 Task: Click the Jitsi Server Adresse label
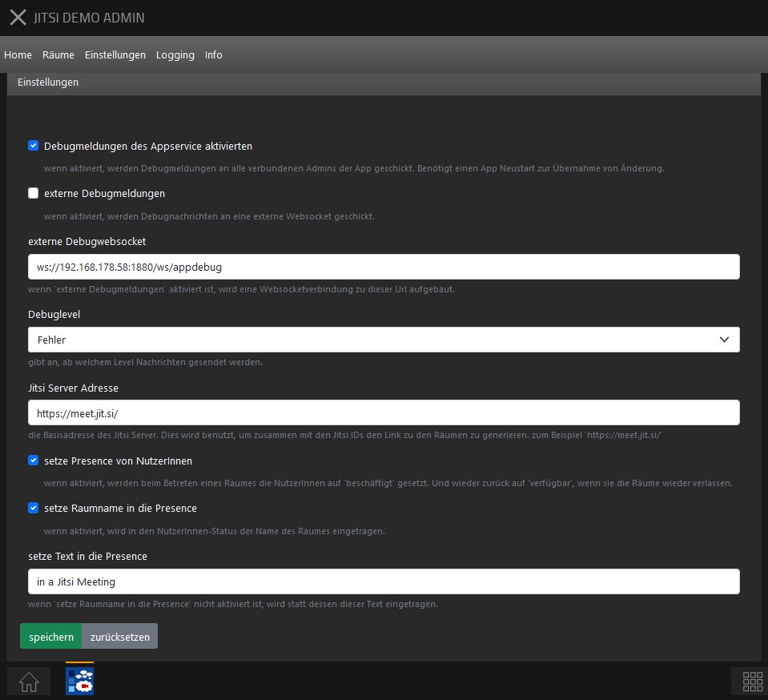click(73, 388)
